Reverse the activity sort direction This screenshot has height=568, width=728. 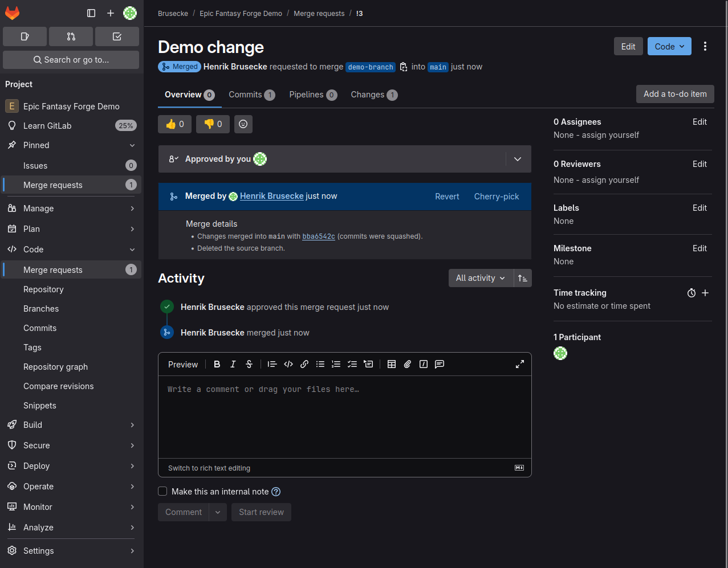coord(523,278)
